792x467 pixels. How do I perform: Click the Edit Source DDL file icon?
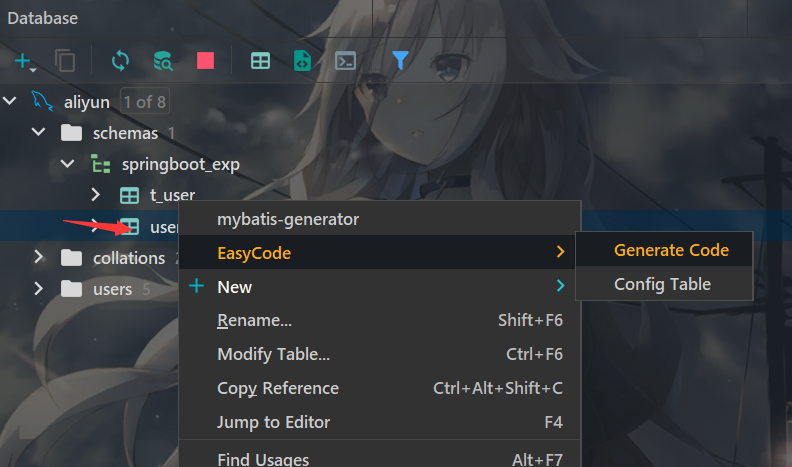point(302,61)
